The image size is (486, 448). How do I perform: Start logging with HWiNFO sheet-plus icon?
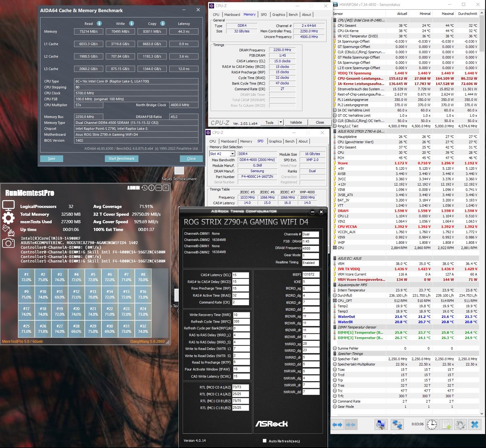click(x=446, y=425)
